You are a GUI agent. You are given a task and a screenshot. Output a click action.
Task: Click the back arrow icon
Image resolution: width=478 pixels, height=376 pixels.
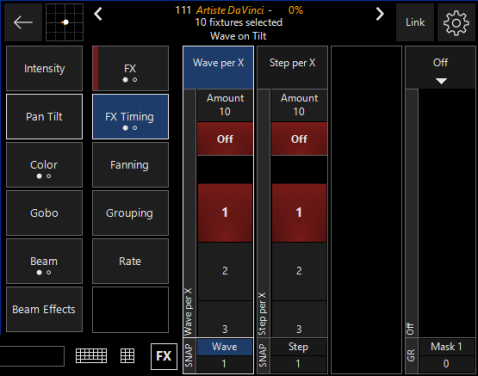point(23,22)
